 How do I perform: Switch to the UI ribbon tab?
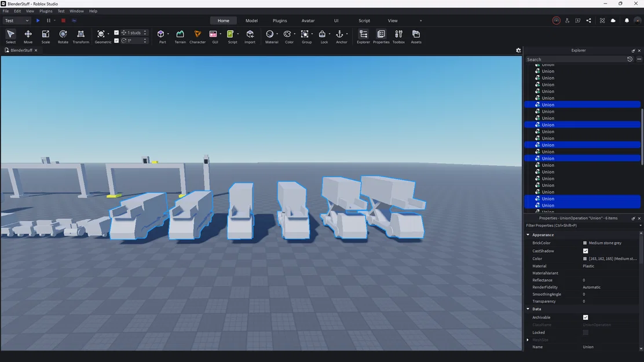(x=336, y=20)
